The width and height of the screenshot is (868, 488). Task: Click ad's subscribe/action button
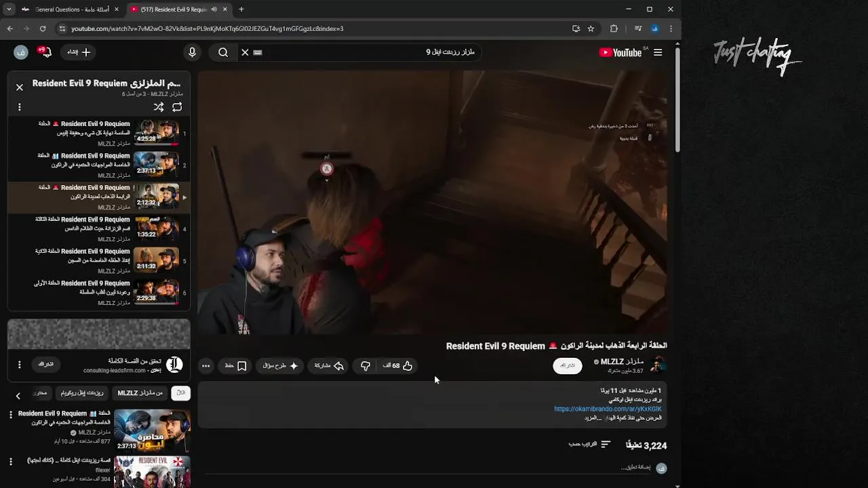pos(45,365)
